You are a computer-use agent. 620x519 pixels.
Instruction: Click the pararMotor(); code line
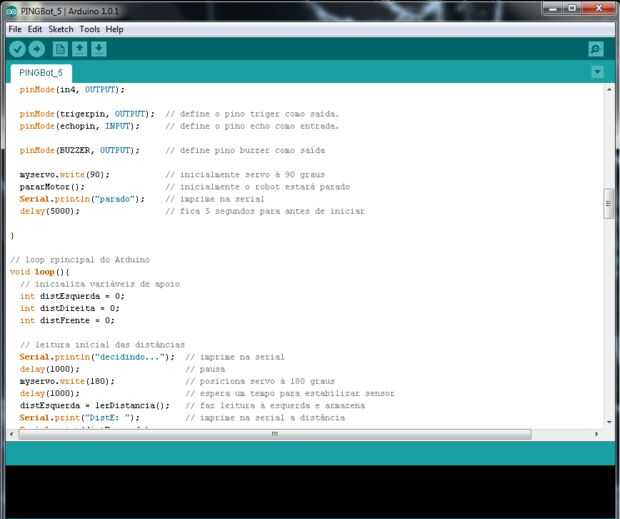tap(52, 187)
